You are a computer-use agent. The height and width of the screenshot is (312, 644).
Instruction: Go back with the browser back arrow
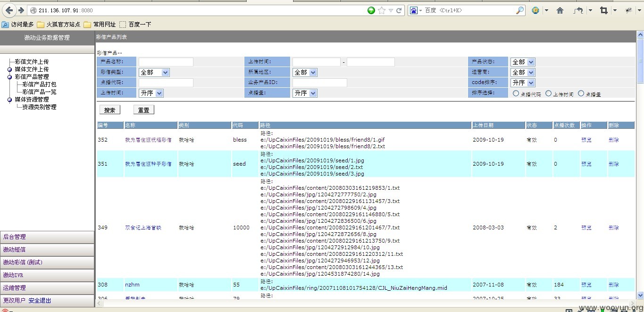tap(9, 10)
